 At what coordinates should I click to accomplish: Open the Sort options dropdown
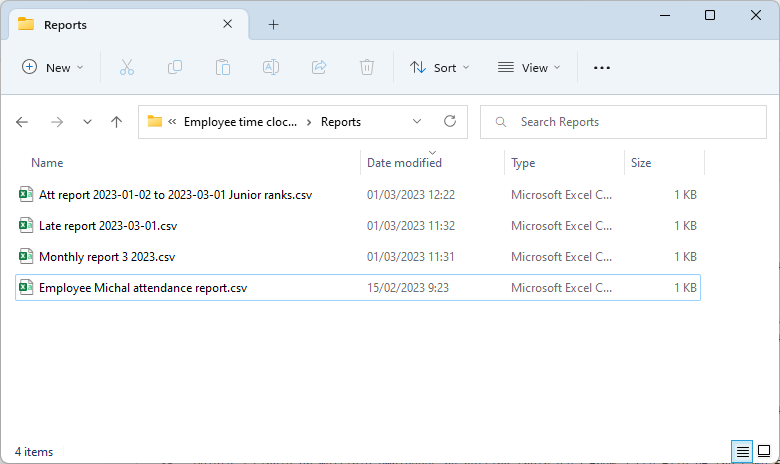coord(439,67)
